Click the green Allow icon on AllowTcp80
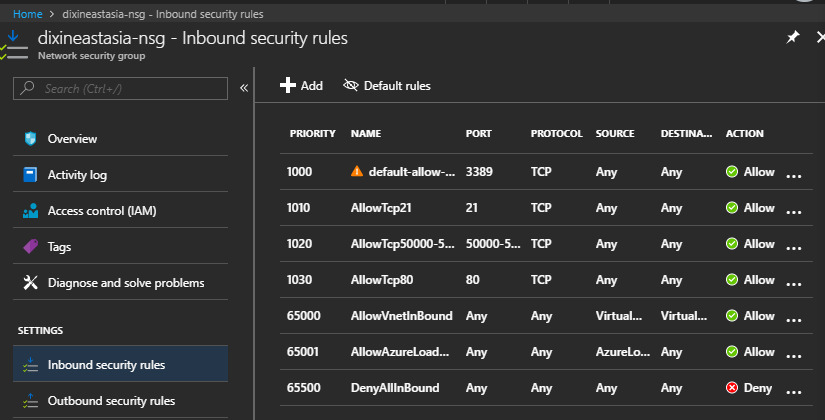Viewport: 825px width, 420px height. pyautogui.click(x=731, y=279)
